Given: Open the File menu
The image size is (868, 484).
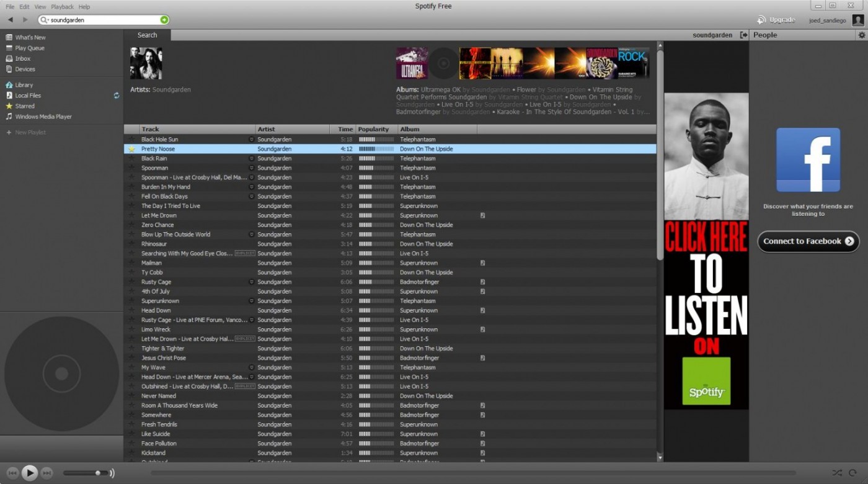Looking at the screenshot, I should coord(10,7).
